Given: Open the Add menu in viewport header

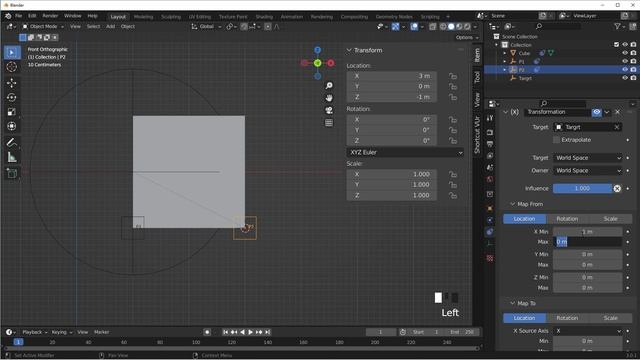Looking at the screenshot, I should tap(111, 27).
